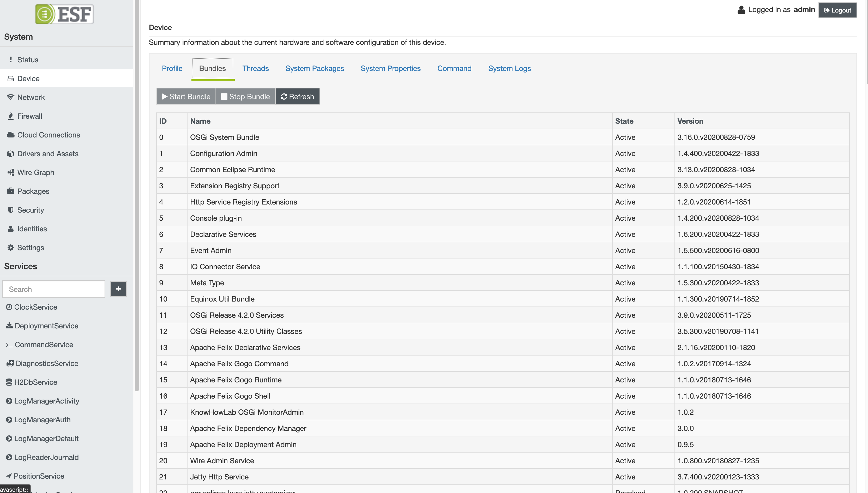This screenshot has width=868, height=493.
Task: Focus the services Search field
Action: (x=54, y=289)
